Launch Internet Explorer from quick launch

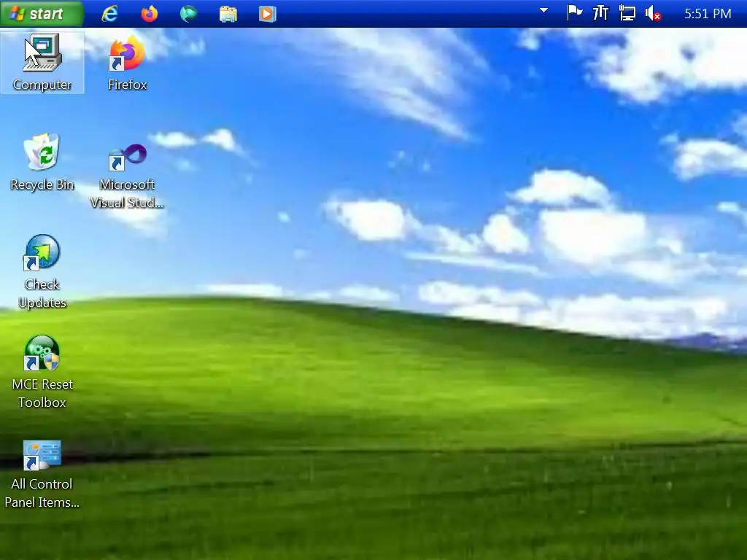point(110,14)
